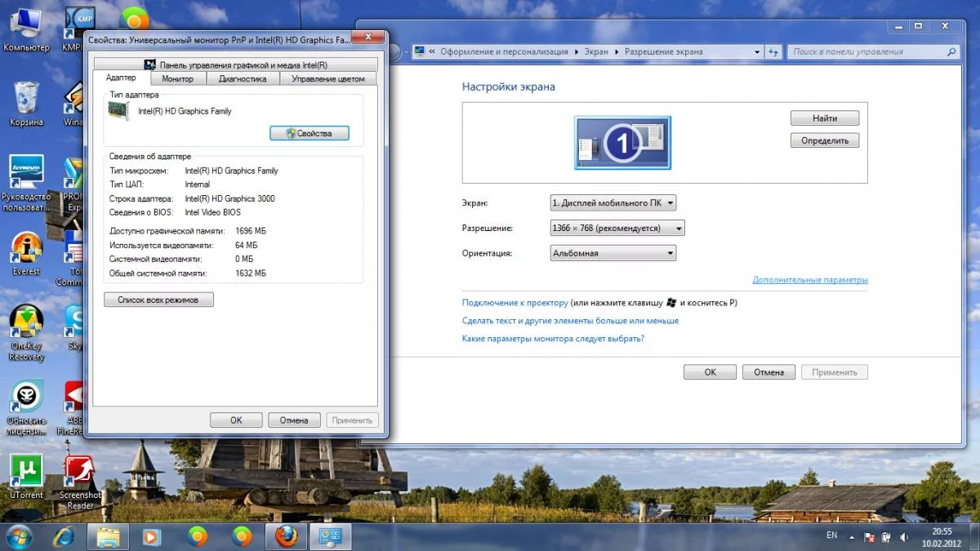
Task: Open Internet Explorer from the taskbar
Action: (64, 536)
